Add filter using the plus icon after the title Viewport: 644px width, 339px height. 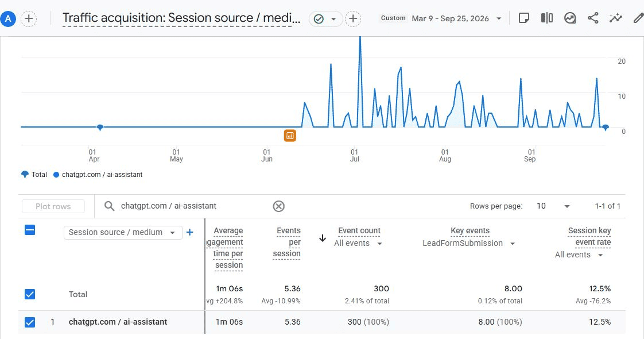coord(353,18)
